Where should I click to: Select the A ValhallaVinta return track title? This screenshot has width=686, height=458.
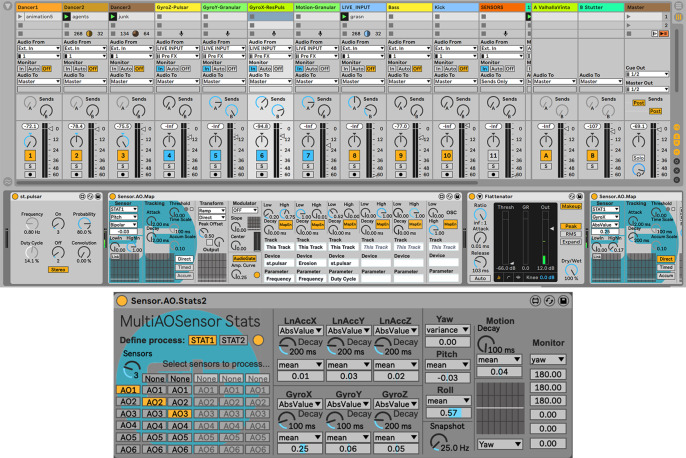point(554,7)
